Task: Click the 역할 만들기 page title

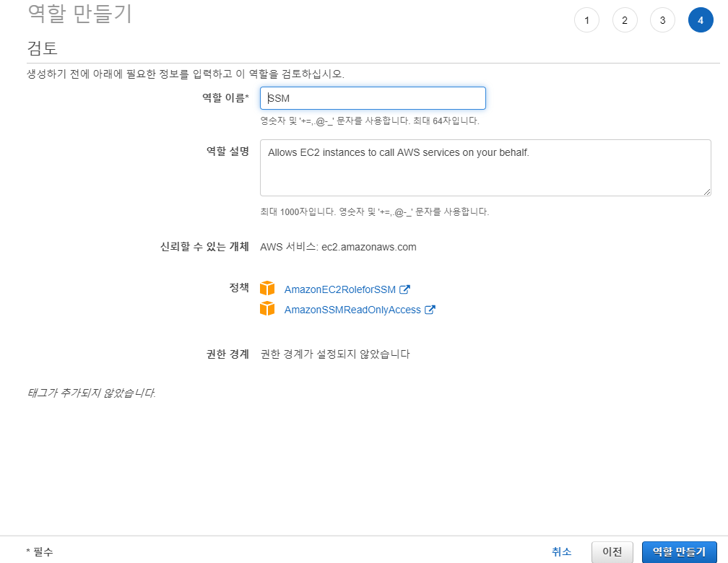Action: (80, 14)
